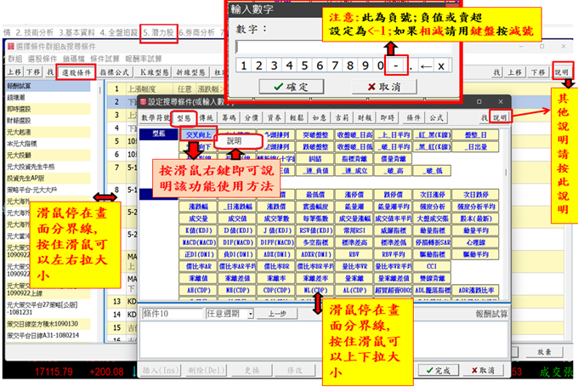Cancel the 輸入數字 dialog with 取消
This screenshot has height=392, width=578.
coord(371,86)
